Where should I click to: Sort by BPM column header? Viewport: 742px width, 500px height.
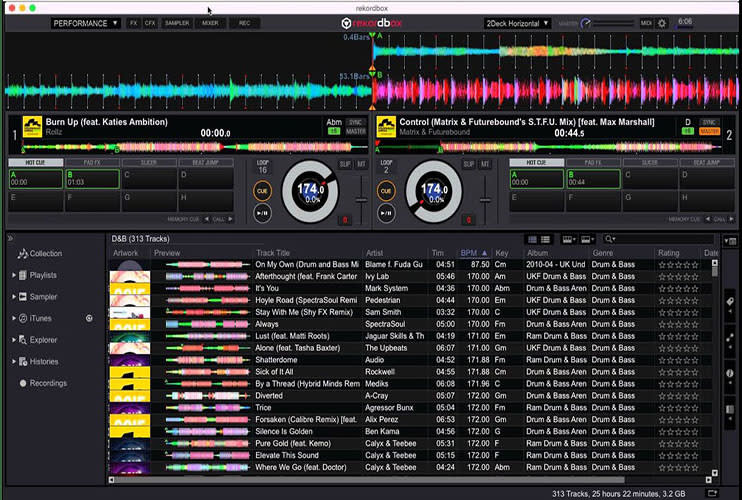474,253
